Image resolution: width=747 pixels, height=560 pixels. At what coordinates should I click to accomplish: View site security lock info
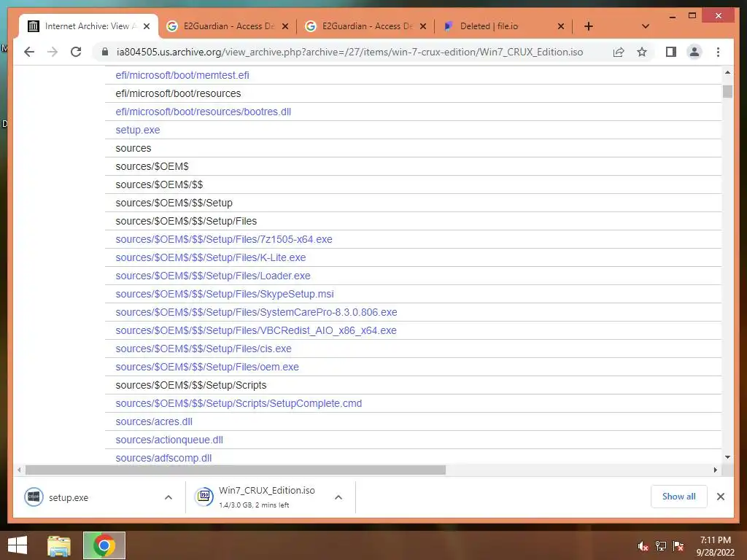click(x=105, y=52)
